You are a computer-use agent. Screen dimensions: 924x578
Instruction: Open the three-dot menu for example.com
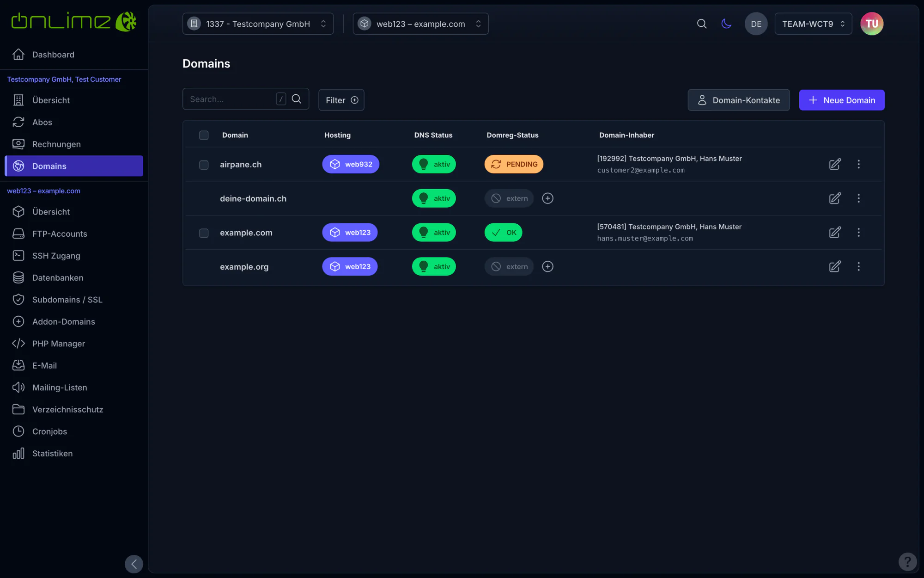click(858, 233)
